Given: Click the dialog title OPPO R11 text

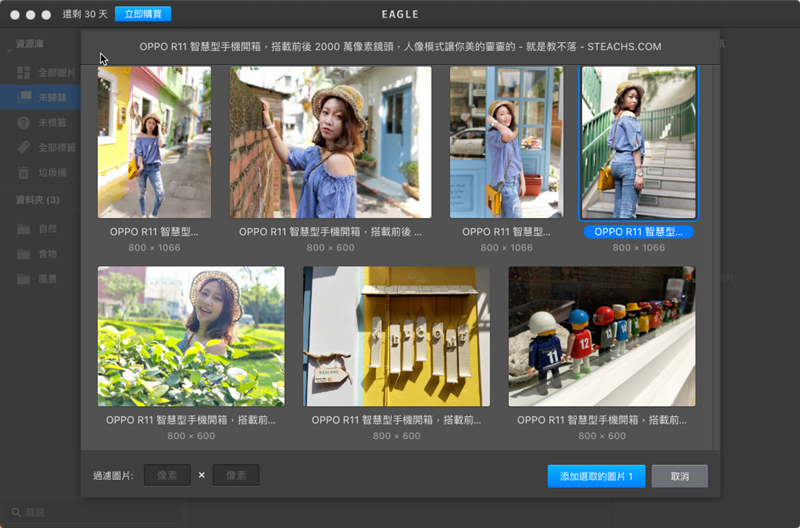Looking at the screenshot, I should (400, 46).
